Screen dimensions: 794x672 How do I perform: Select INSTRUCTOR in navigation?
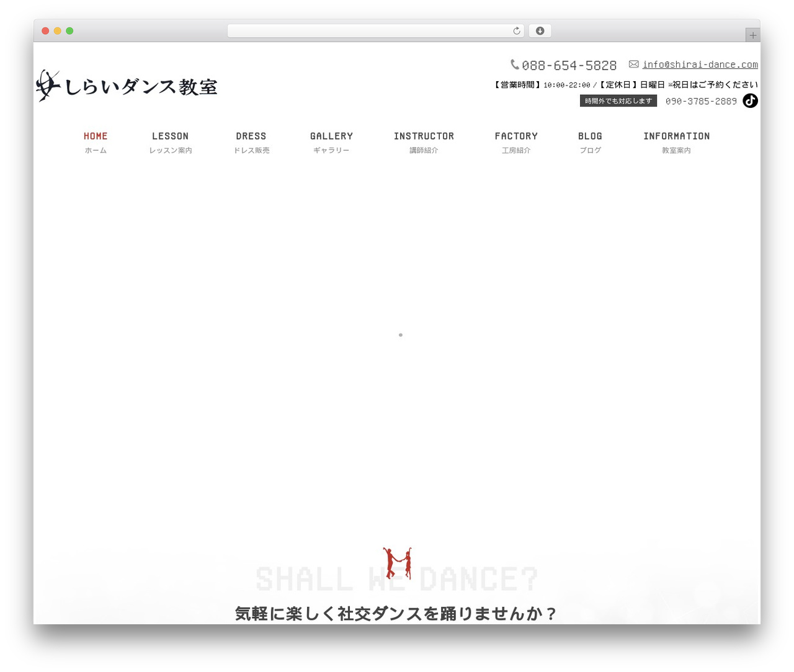point(424,142)
